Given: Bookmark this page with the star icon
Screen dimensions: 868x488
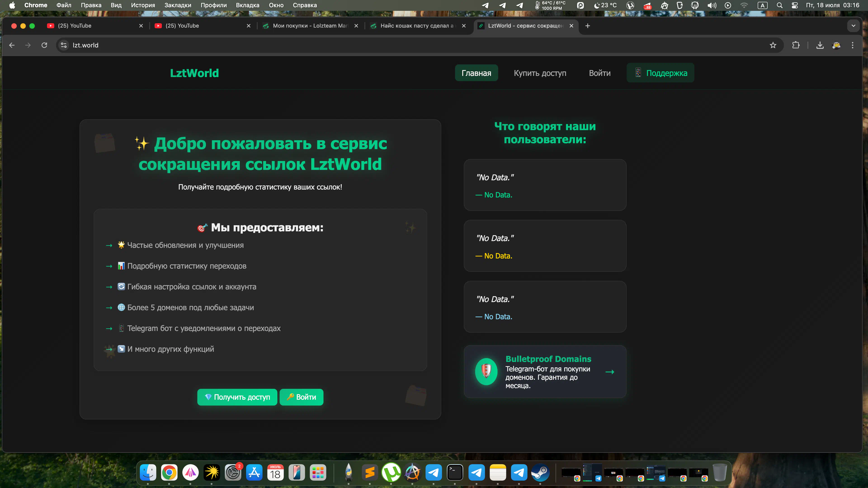Looking at the screenshot, I should tap(773, 45).
